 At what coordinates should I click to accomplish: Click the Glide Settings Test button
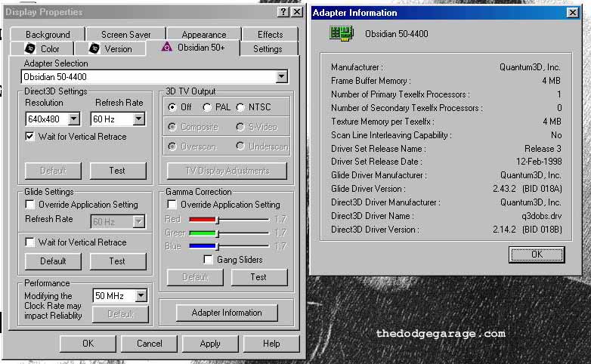pos(118,261)
